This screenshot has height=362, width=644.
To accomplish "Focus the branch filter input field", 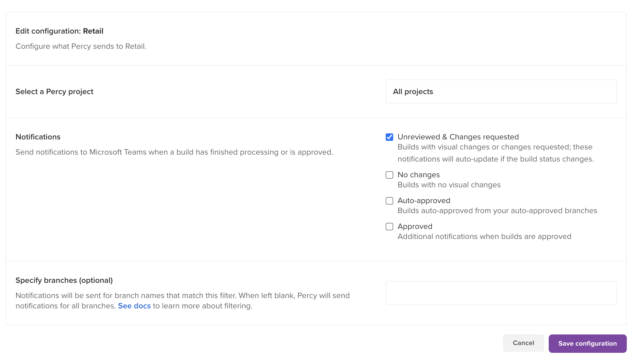I will (x=501, y=293).
